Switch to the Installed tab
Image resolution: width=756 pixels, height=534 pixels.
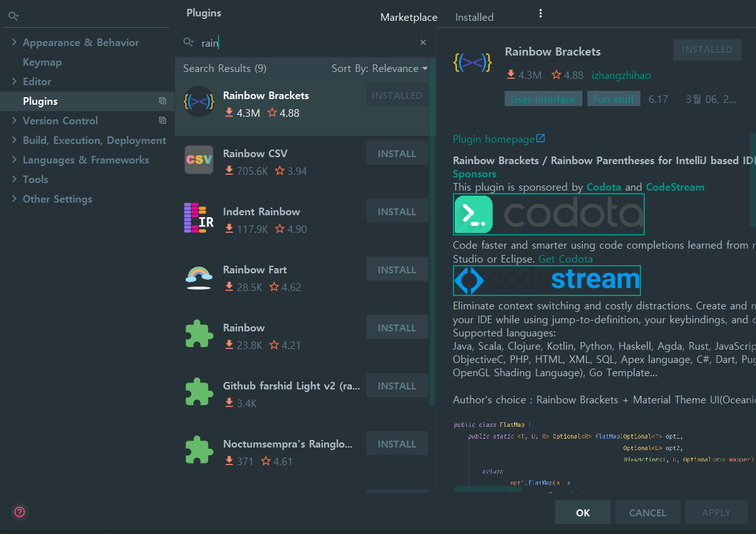[474, 17]
